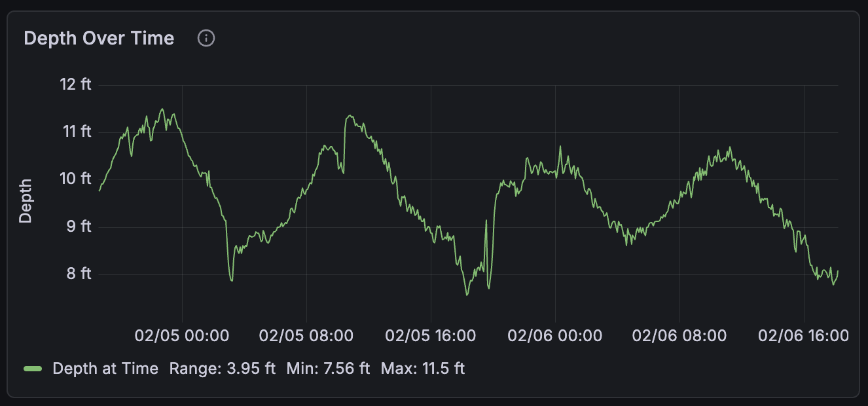Click the Range: 3.95 ft legend value
The width and height of the screenshot is (868, 406).
pyautogui.click(x=222, y=369)
